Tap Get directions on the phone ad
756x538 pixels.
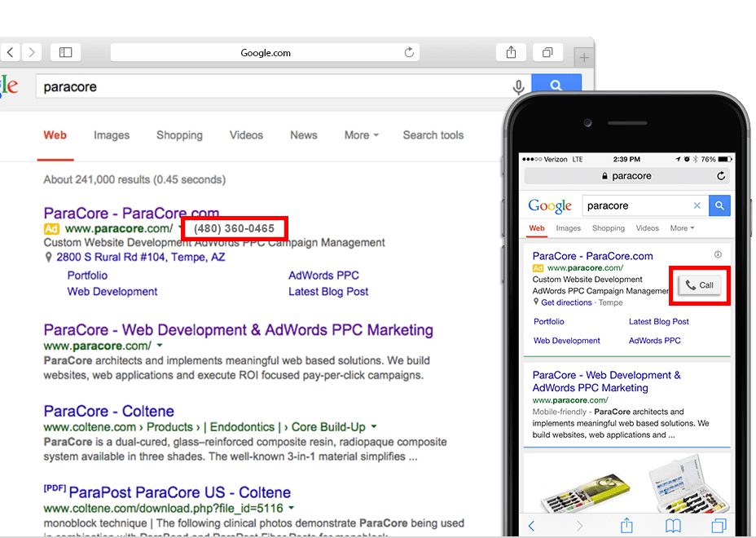pyautogui.click(x=566, y=302)
